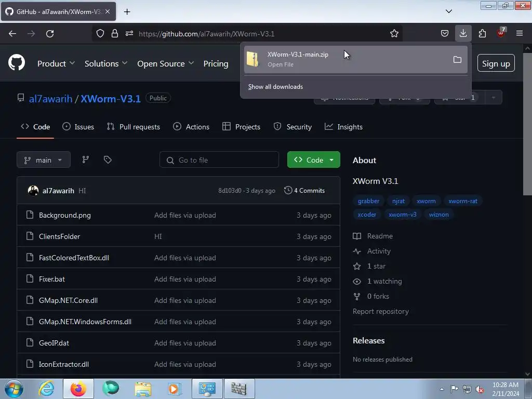Click the Firefox taskbar icon
This screenshot has width=532, height=399.
[78, 389]
